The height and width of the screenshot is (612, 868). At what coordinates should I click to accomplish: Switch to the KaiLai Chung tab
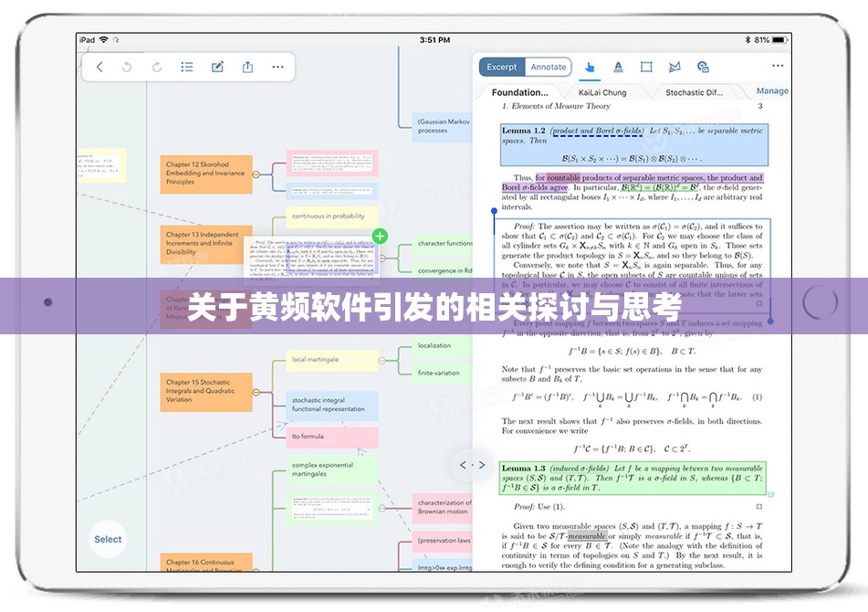pyautogui.click(x=602, y=92)
